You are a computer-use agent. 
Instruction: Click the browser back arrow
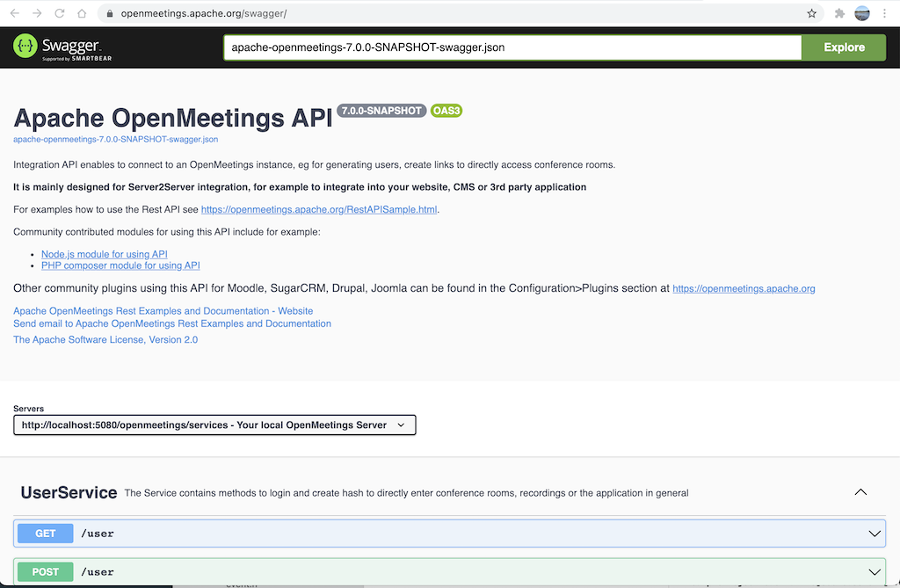pyautogui.click(x=15, y=13)
